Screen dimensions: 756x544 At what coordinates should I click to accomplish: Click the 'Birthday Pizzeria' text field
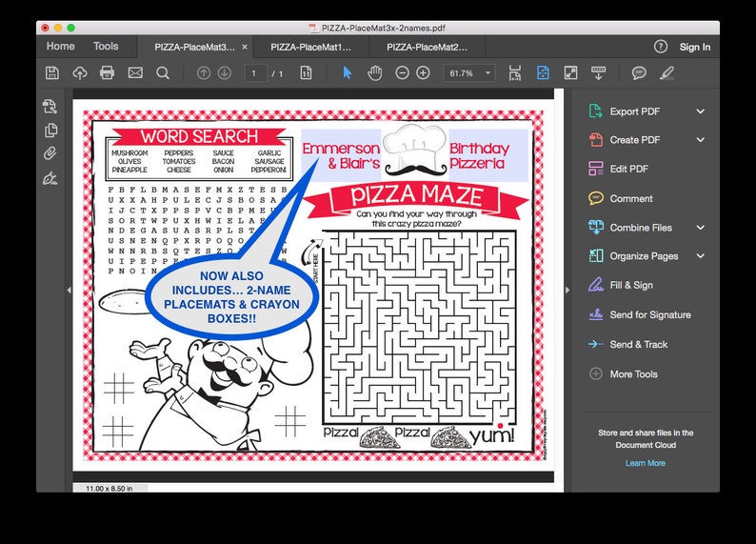pos(488,154)
